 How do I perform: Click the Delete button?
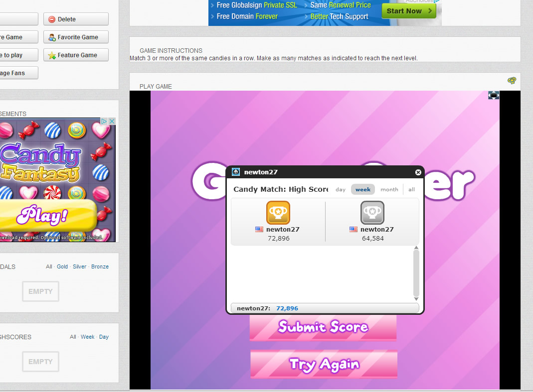76,19
